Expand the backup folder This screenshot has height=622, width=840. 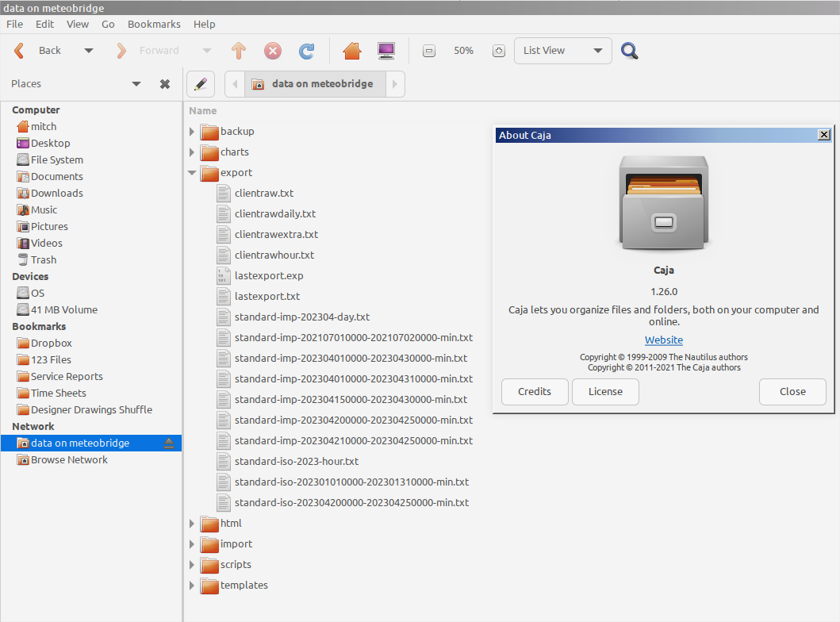[x=192, y=131]
